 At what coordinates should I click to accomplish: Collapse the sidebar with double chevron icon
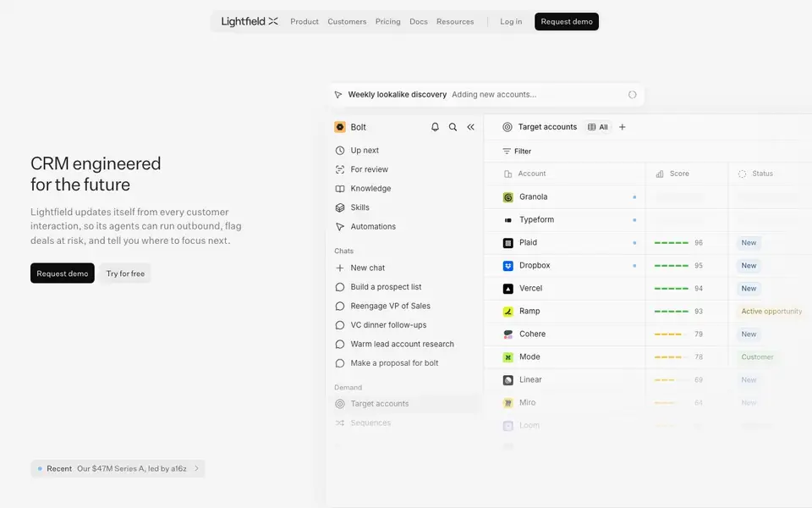[471, 127]
